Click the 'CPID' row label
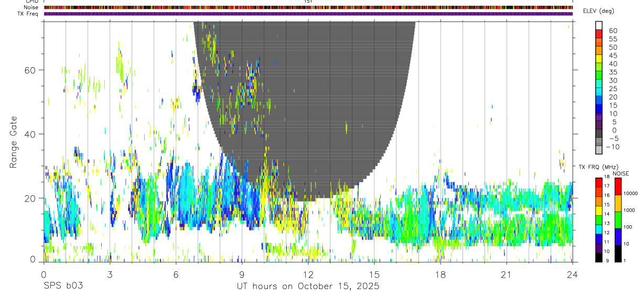Screen dimensions: 644x297 coord(31,2)
